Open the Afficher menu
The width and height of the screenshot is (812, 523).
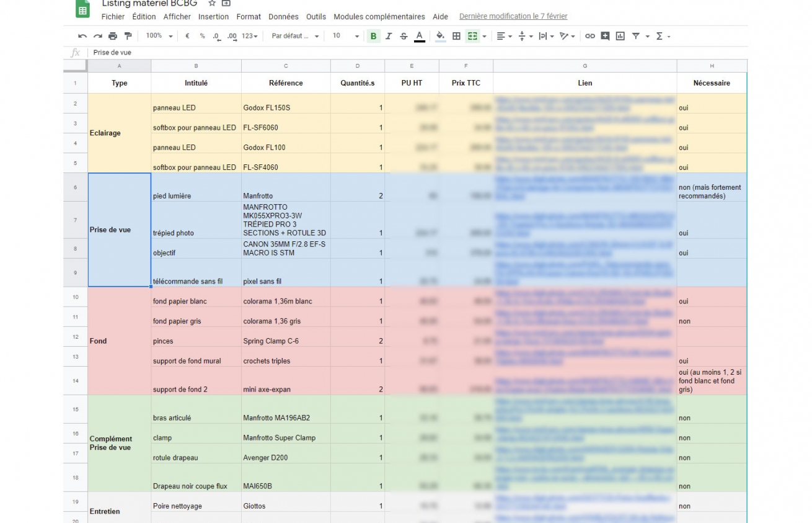177,17
